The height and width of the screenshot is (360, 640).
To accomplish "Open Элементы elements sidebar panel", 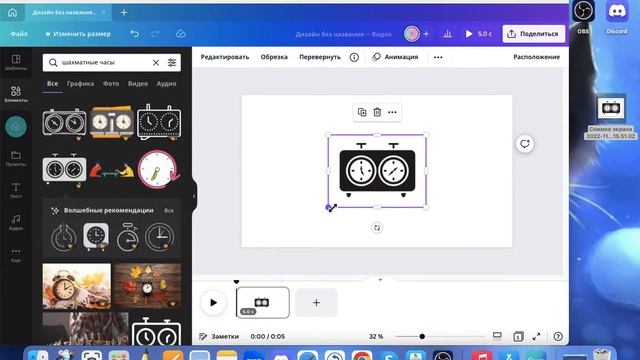I will 16,94.
